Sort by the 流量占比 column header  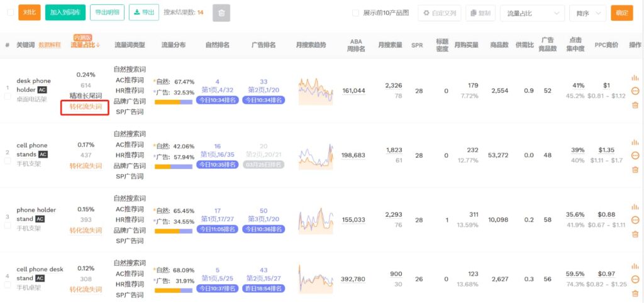(x=83, y=45)
